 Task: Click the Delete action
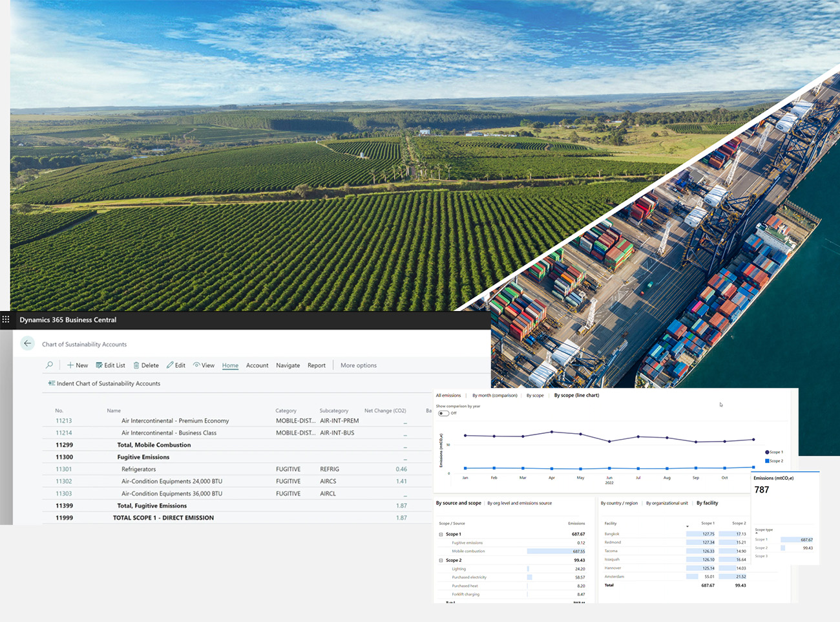(146, 365)
